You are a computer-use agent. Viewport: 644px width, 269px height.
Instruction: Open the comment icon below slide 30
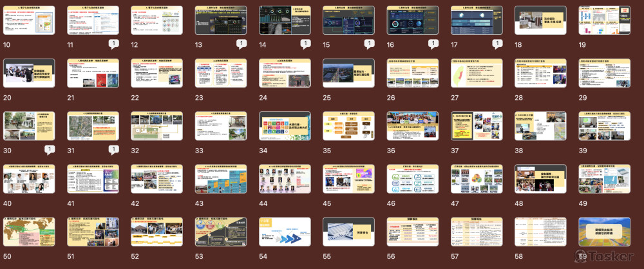[x=50, y=149]
